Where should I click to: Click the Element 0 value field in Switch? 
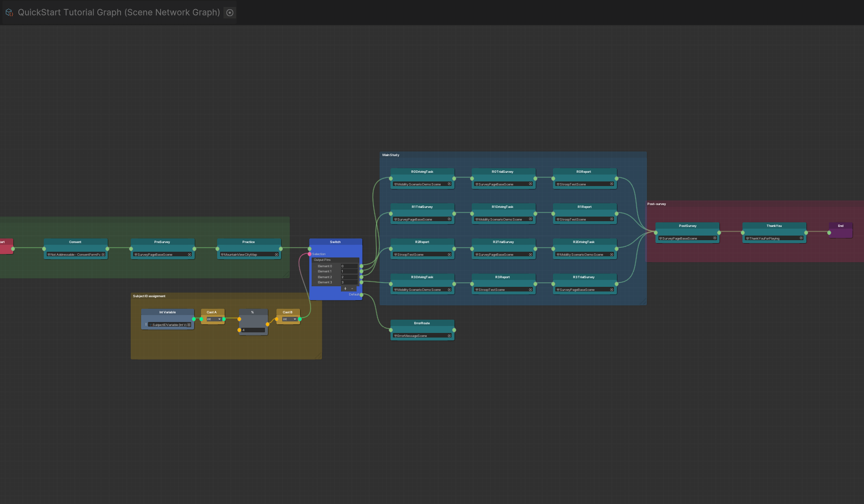(349, 266)
